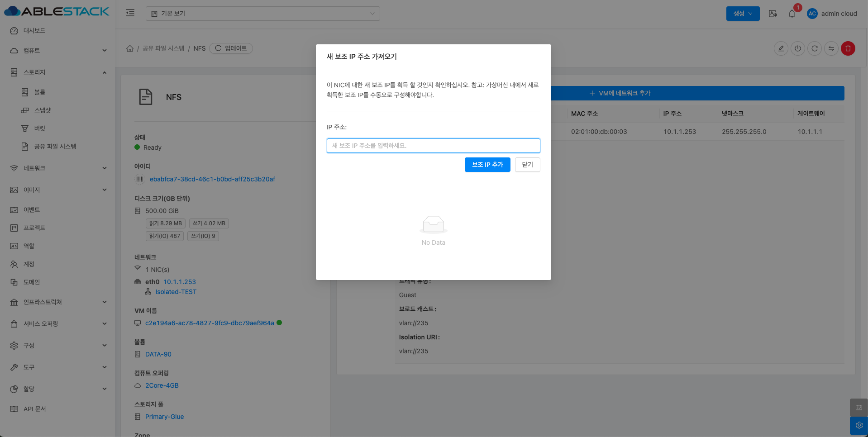Click the swap arrows migrate icon
Image resolution: width=868 pixels, height=437 pixels.
point(831,48)
